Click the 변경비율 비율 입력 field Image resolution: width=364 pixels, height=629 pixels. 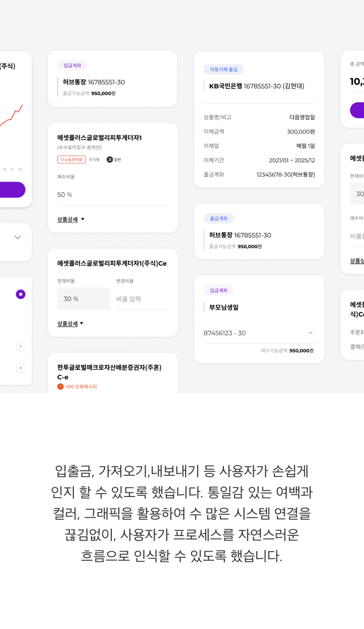142,299
